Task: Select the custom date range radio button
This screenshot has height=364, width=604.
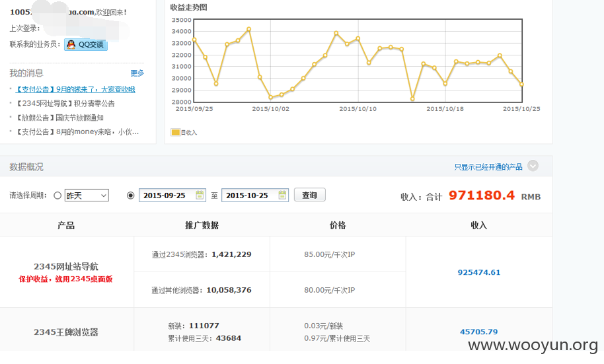Action: [131, 196]
